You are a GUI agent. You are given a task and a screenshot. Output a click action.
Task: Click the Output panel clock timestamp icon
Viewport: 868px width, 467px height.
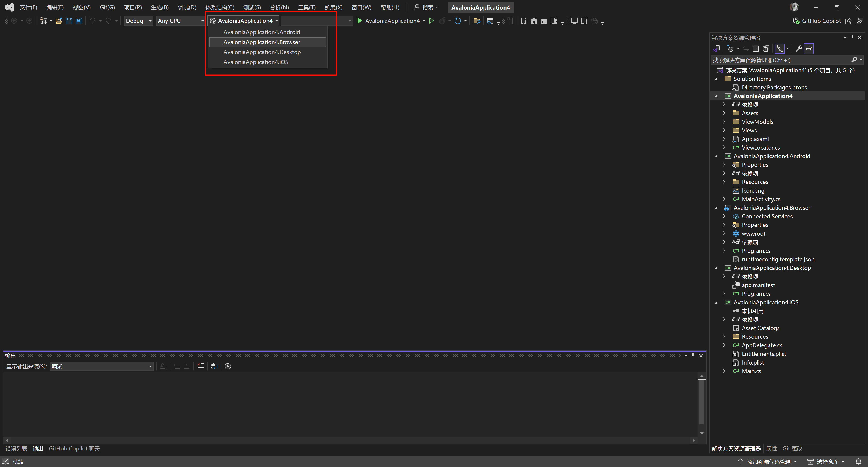coord(228,366)
